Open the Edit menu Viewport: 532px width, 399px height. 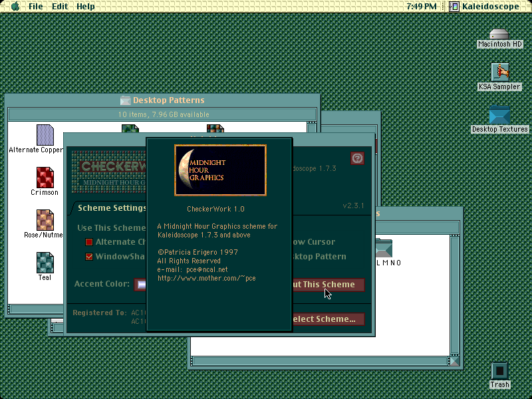(x=60, y=6)
